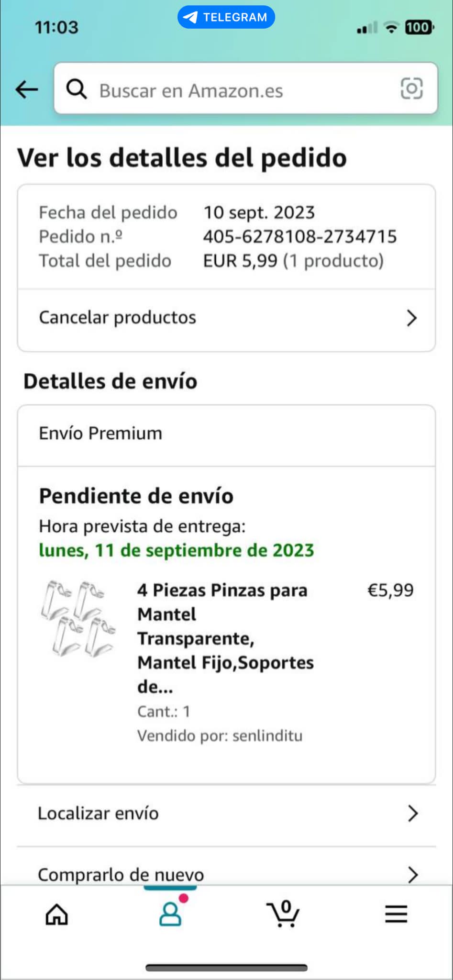Tap the order number 405-6278108-2734715
453x980 pixels.
300,236
